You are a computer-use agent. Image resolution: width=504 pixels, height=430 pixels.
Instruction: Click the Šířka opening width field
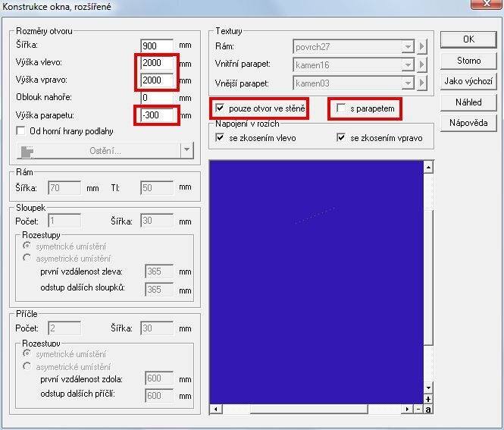157,46
